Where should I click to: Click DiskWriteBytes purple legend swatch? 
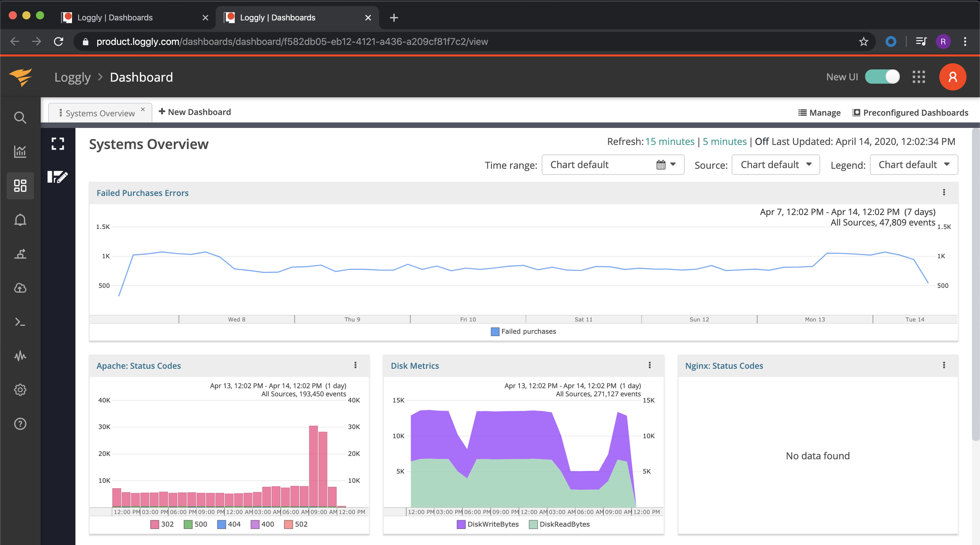point(461,524)
